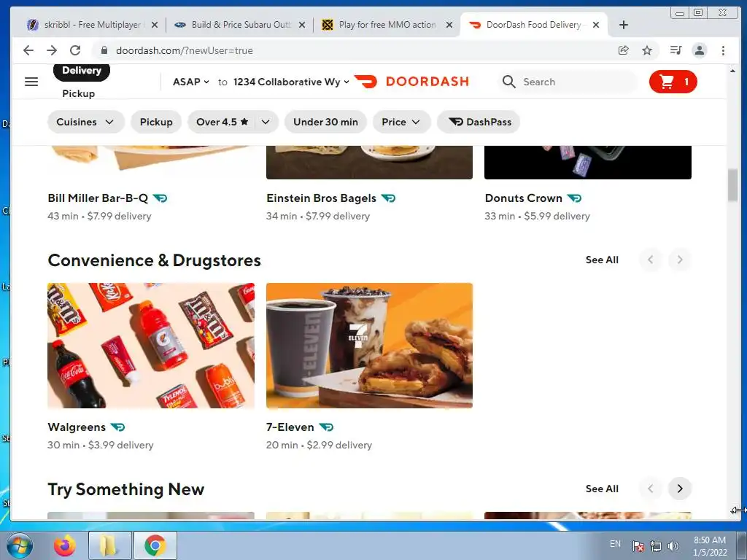Viewport: 747px width, 560px height.
Task: View site security lock info
Action: point(104,50)
